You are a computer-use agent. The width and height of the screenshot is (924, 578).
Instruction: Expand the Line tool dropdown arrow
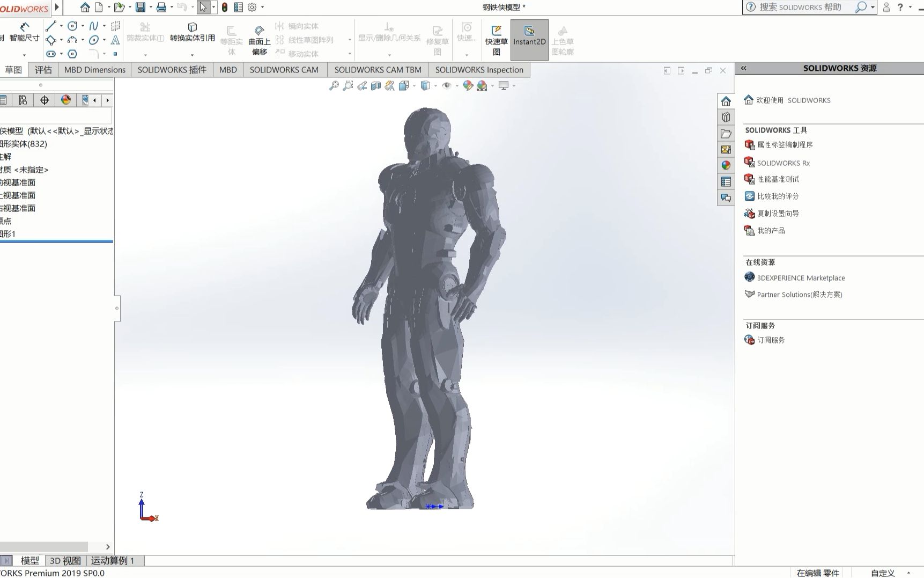[61, 26]
